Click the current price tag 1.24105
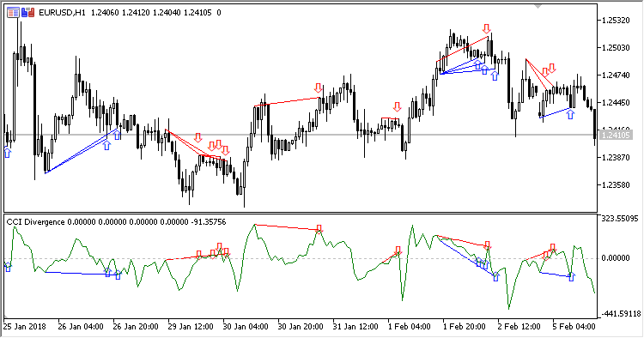This screenshot has width=644, height=338. click(x=616, y=135)
